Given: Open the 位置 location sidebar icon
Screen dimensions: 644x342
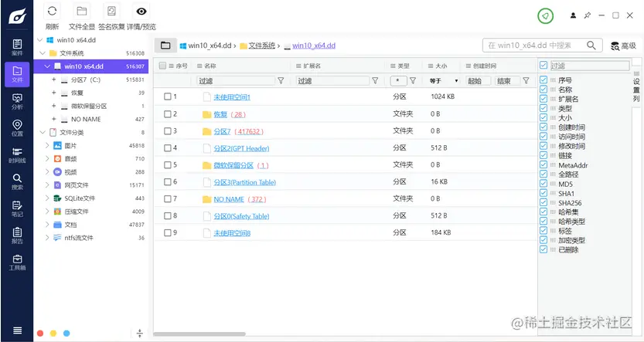Looking at the screenshot, I should point(17,128).
